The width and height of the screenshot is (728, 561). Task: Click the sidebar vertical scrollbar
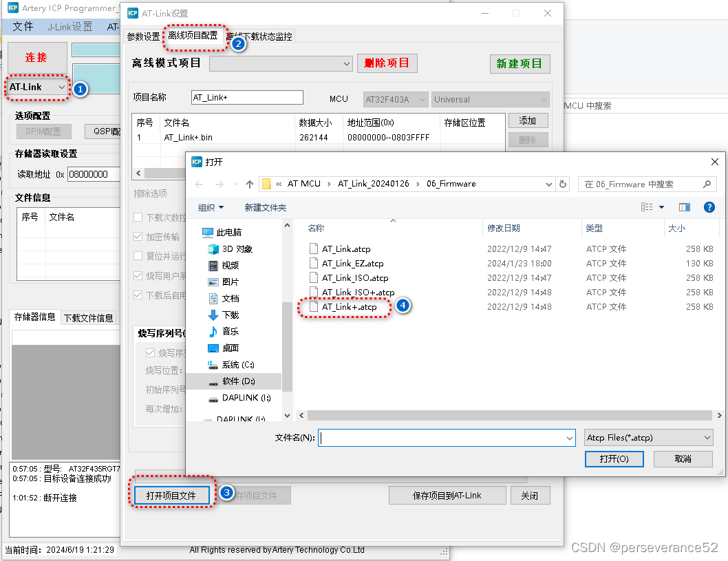pos(287,346)
